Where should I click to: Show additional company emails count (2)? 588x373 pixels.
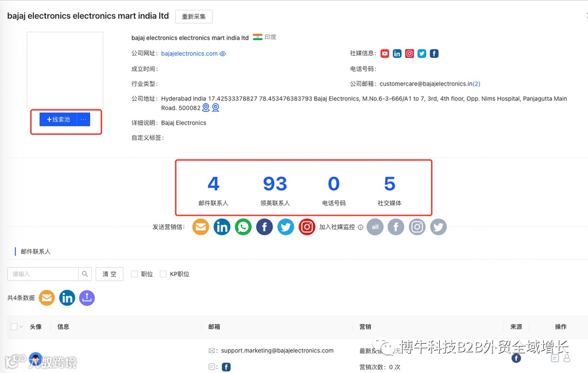[477, 84]
